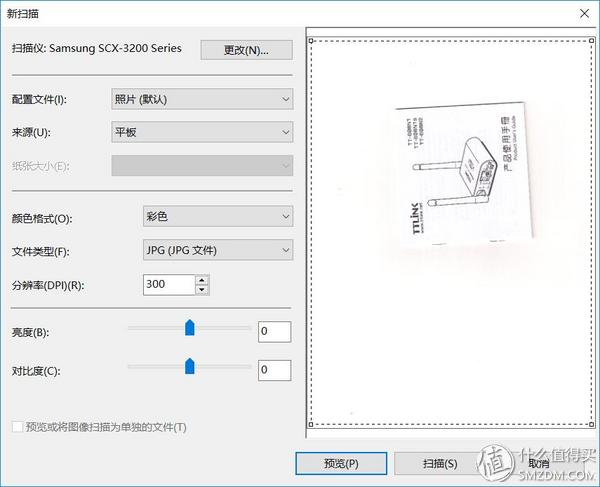Open the 配置文件 profile dropdown
Screen dimensions: 600x487
click(x=202, y=99)
